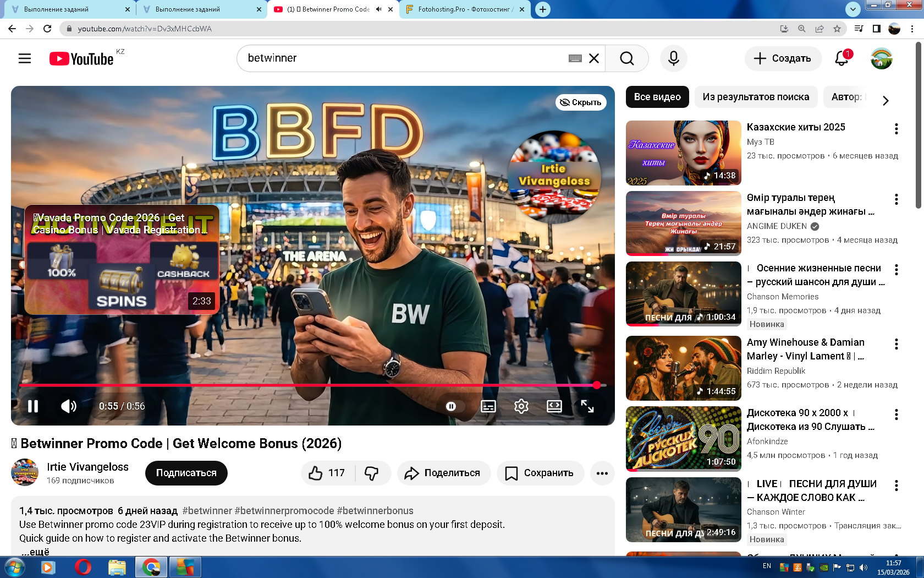Open video settings gear
924x578 pixels.
tap(521, 406)
